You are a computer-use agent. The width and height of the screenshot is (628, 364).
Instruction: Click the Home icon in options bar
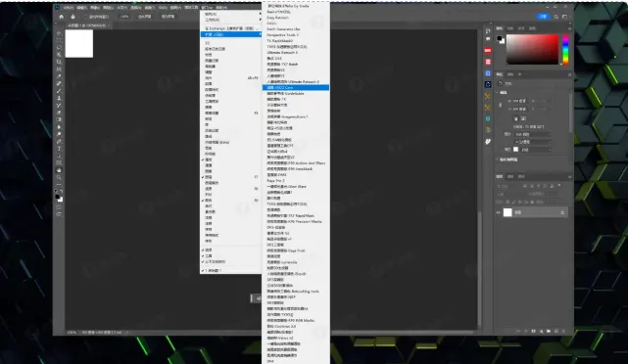62,17
